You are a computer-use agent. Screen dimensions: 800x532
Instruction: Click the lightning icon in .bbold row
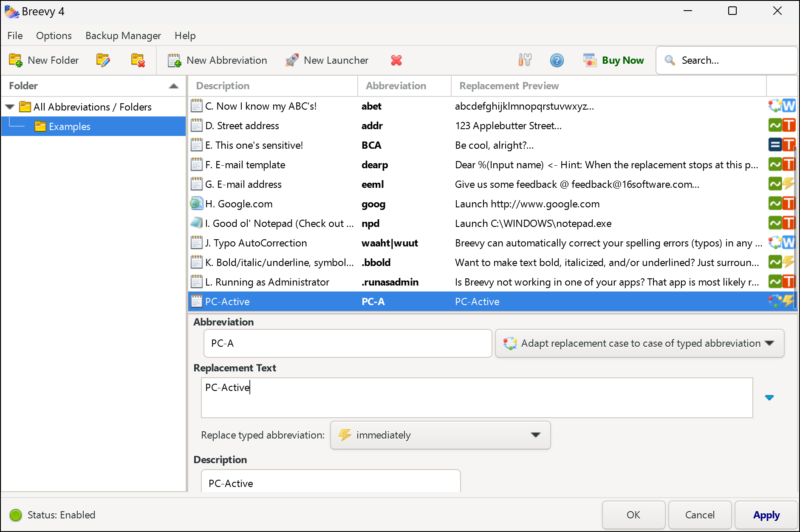[x=789, y=262]
